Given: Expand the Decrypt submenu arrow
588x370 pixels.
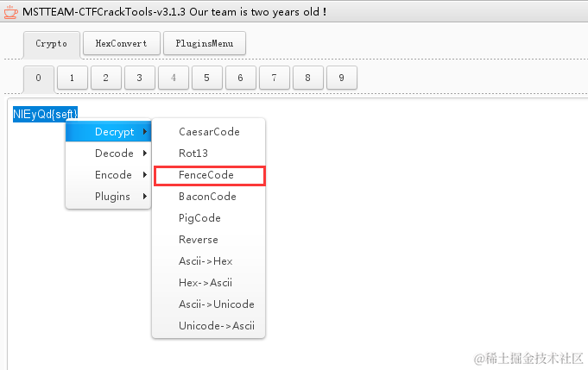Looking at the screenshot, I should (x=145, y=131).
